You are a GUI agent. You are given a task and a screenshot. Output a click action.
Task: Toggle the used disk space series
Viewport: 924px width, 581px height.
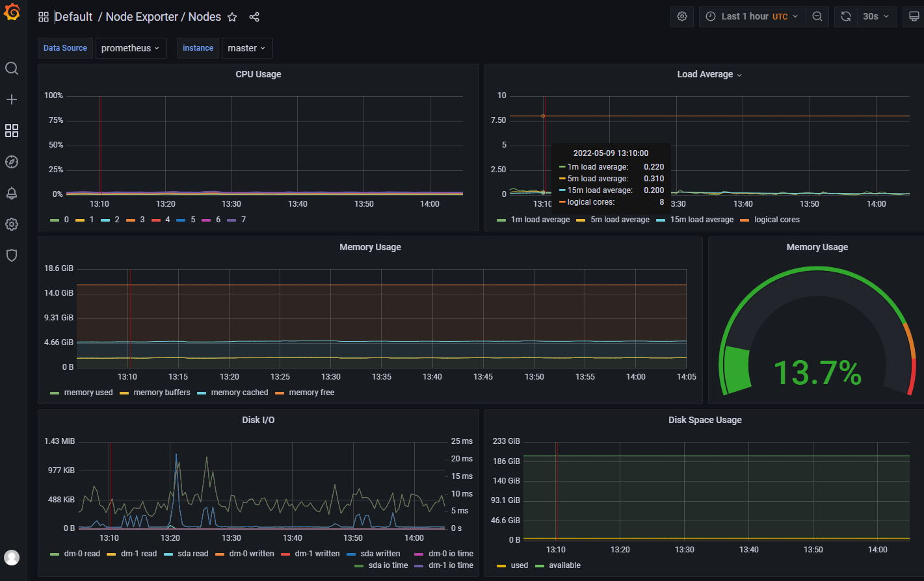point(520,565)
